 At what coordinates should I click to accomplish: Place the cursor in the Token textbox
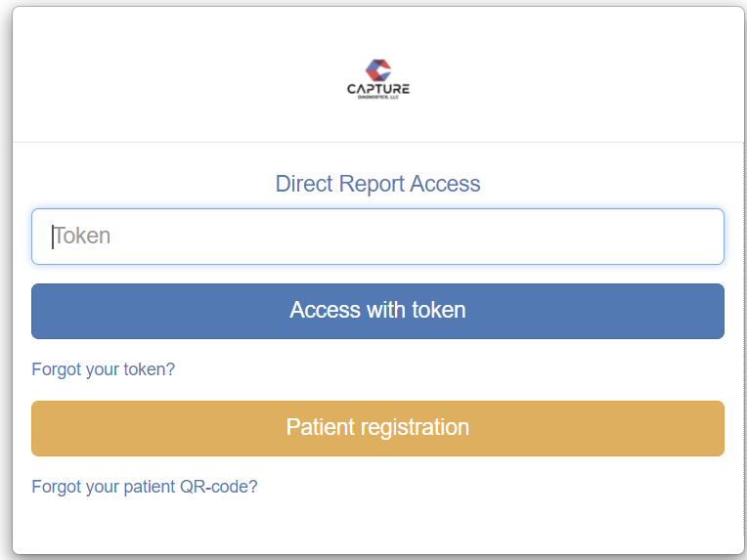click(x=377, y=237)
